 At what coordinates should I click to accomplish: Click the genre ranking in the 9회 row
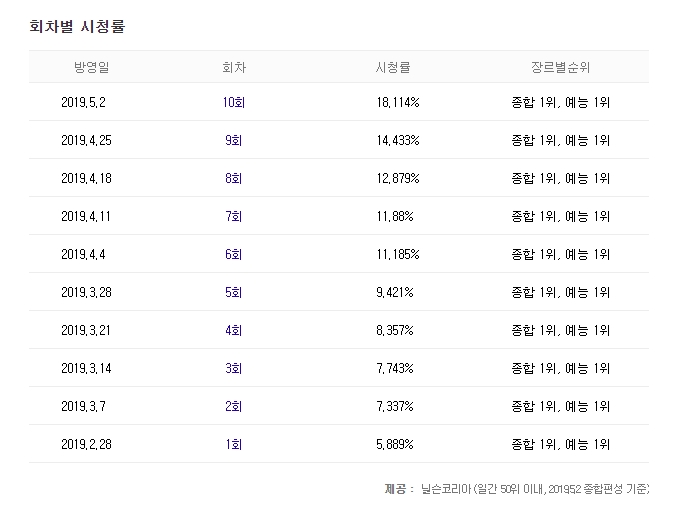(560, 140)
